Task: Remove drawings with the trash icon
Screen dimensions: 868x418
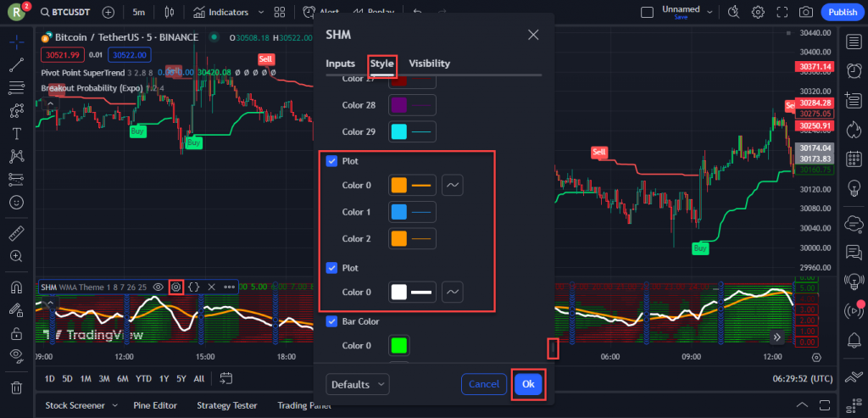Action: (17, 387)
